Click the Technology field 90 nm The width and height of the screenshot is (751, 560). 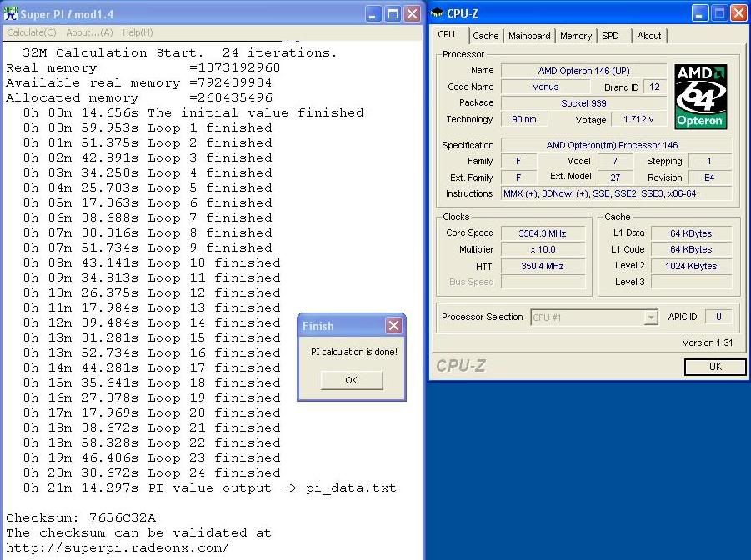(524, 119)
